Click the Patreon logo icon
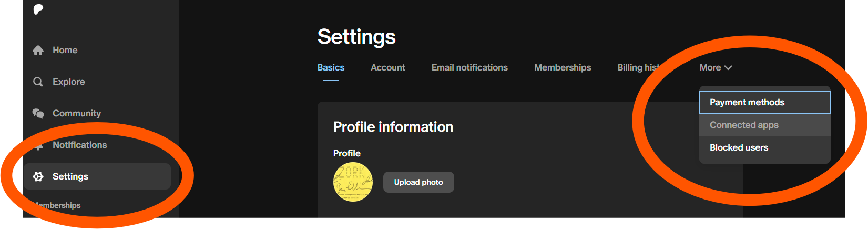This screenshot has width=868, height=229. (x=38, y=9)
